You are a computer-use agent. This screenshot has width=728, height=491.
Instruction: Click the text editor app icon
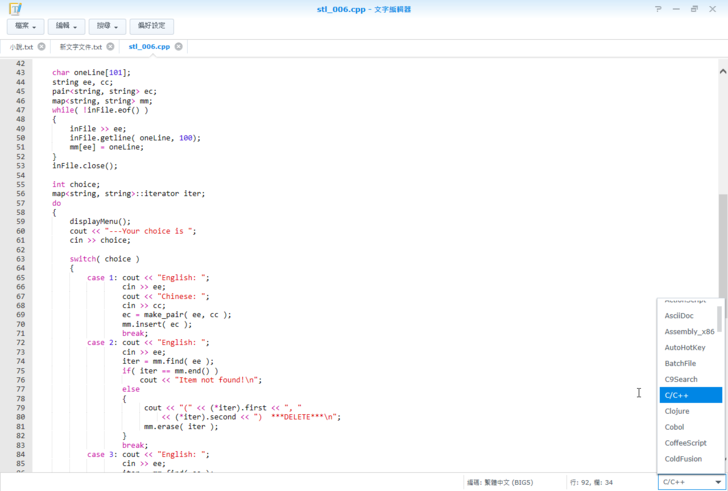point(14,9)
